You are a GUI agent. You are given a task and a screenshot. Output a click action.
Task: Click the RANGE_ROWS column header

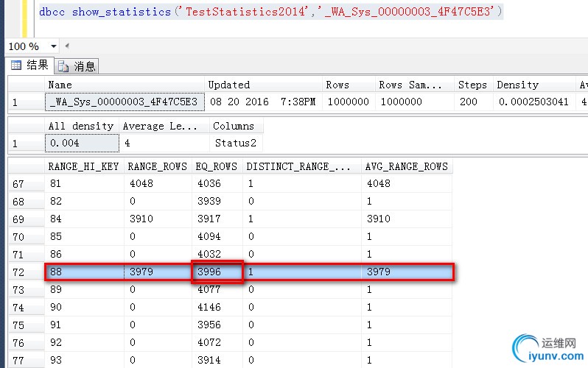click(158, 166)
